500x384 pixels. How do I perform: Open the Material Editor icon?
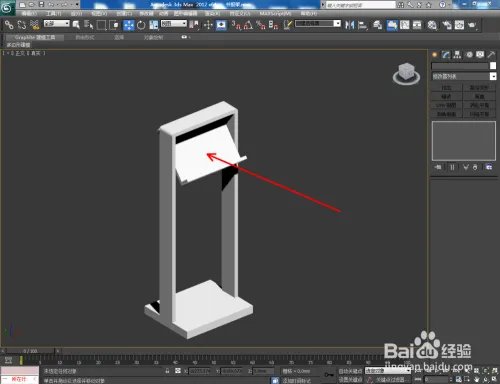432,25
